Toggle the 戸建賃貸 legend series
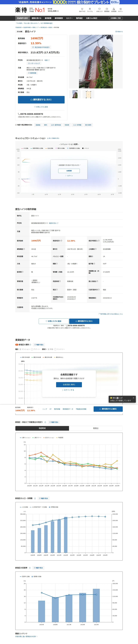The image size is (138, 644). tap(60, 437)
